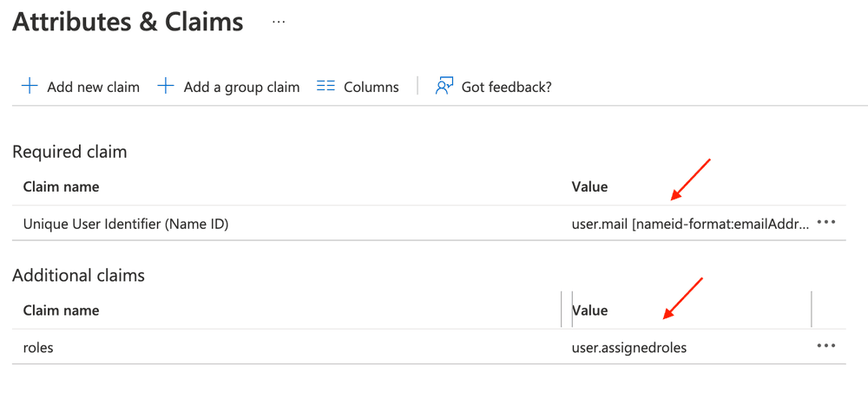Click the plus icon for Add new claim

29,87
